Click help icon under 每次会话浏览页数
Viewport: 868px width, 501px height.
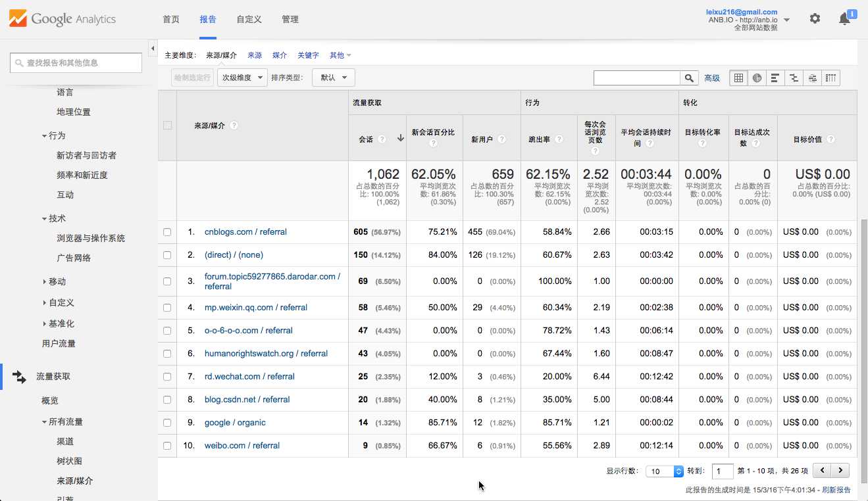pyautogui.click(x=595, y=151)
